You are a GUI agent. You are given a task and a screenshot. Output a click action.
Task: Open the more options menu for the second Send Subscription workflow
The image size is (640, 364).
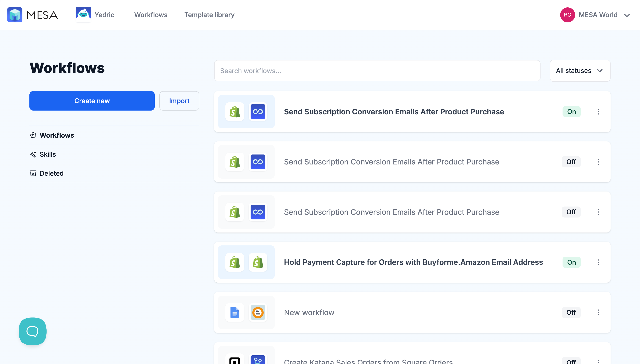tap(598, 162)
